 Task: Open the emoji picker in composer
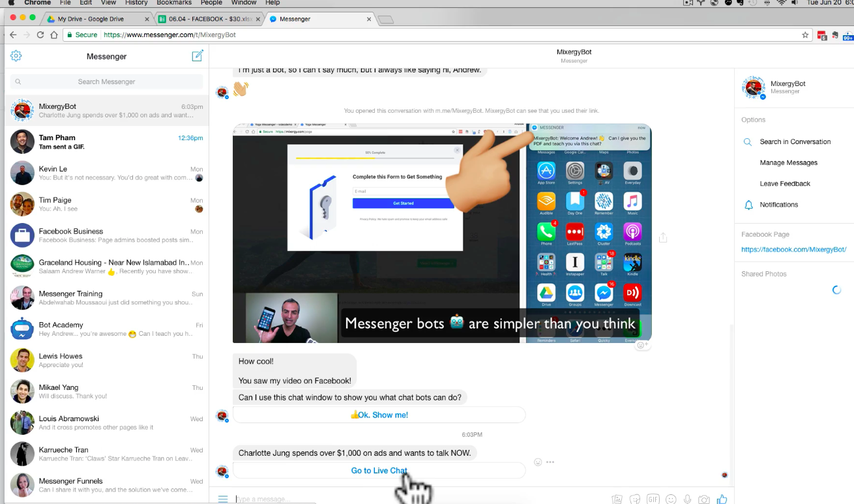pos(670,499)
